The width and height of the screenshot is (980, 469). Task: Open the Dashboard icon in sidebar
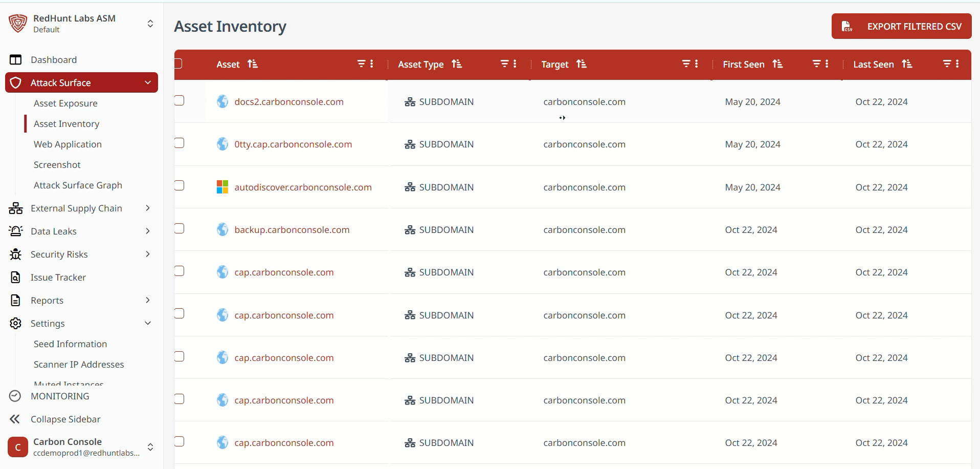pyautogui.click(x=16, y=60)
